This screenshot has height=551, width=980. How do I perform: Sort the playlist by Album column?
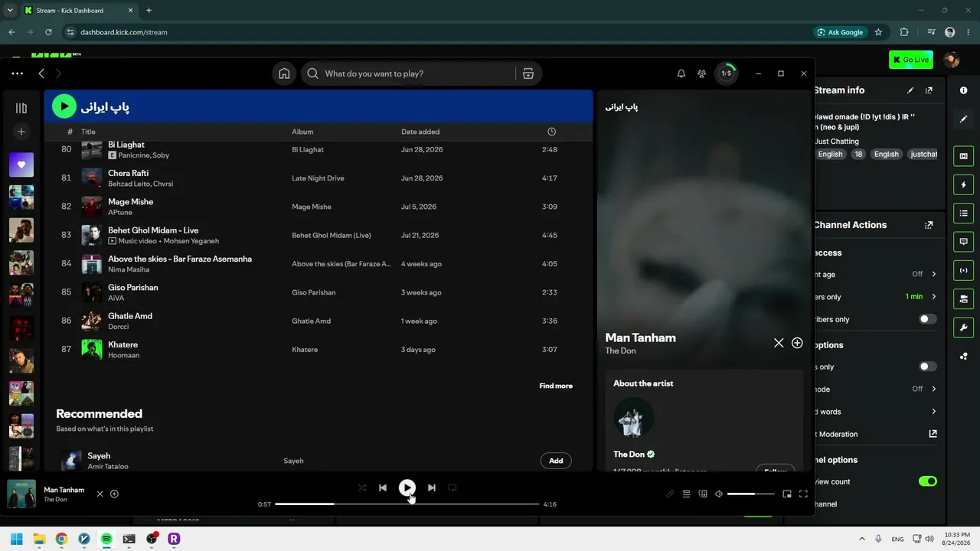click(302, 132)
